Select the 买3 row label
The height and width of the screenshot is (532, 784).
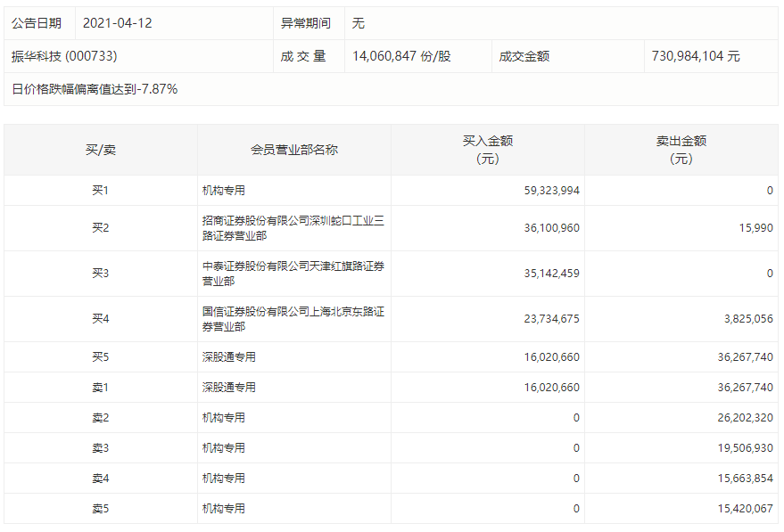[x=101, y=274]
